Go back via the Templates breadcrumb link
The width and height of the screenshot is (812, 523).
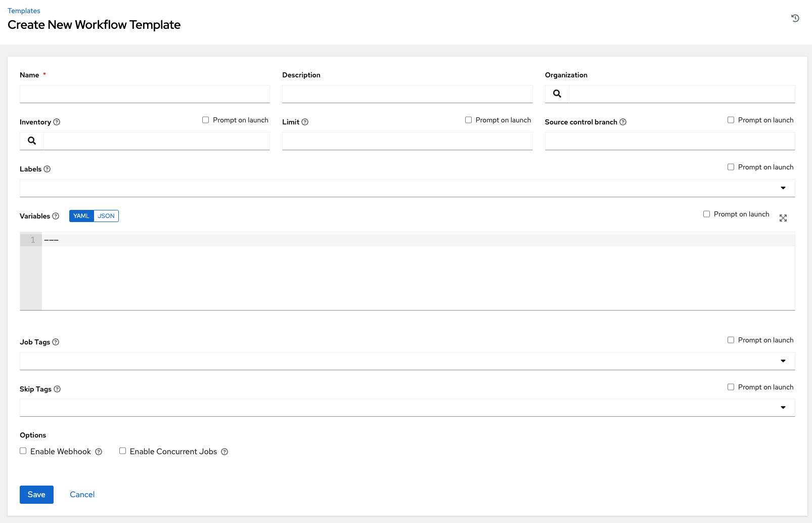(24, 10)
